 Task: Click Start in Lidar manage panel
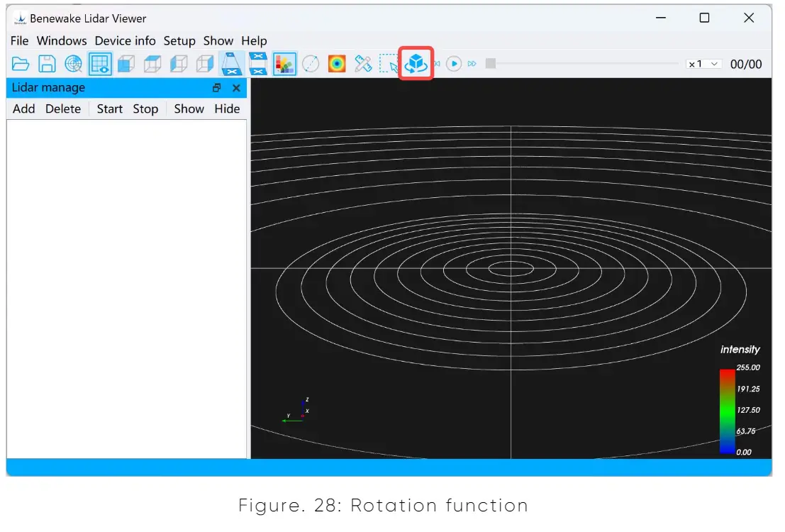coord(110,109)
